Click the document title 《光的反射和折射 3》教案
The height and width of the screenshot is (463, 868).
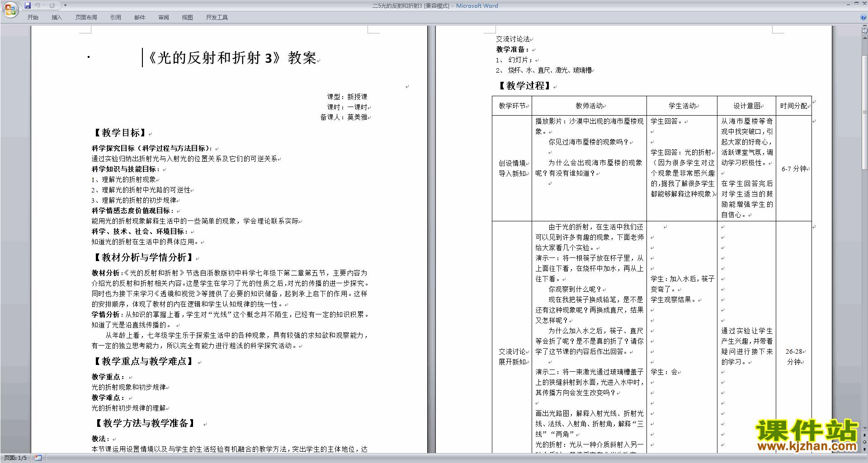231,58
